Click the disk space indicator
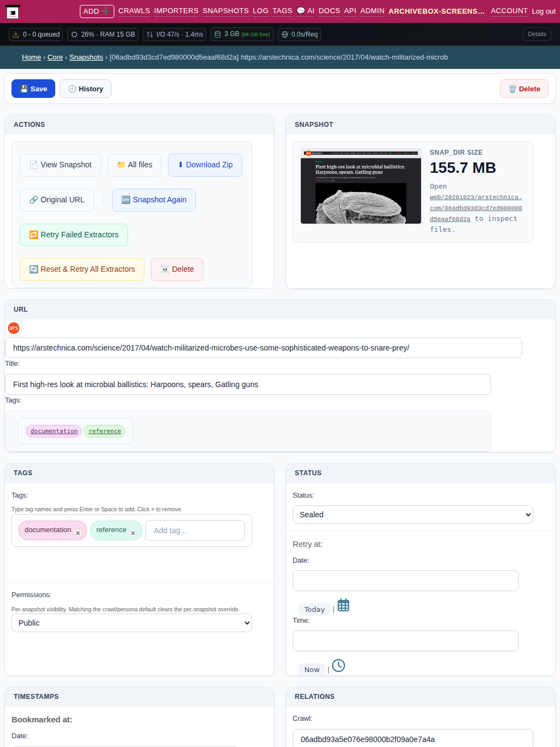 pyautogui.click(x=242, y=34)
